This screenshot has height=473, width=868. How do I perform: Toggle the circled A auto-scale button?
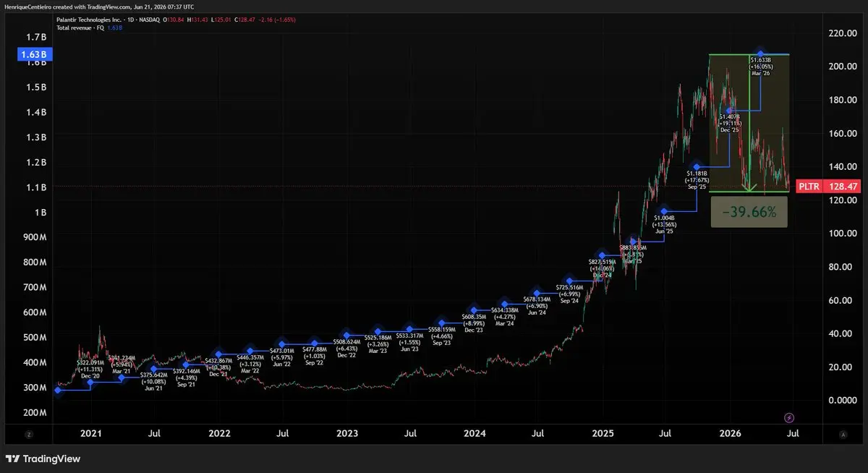pos(843,434)
